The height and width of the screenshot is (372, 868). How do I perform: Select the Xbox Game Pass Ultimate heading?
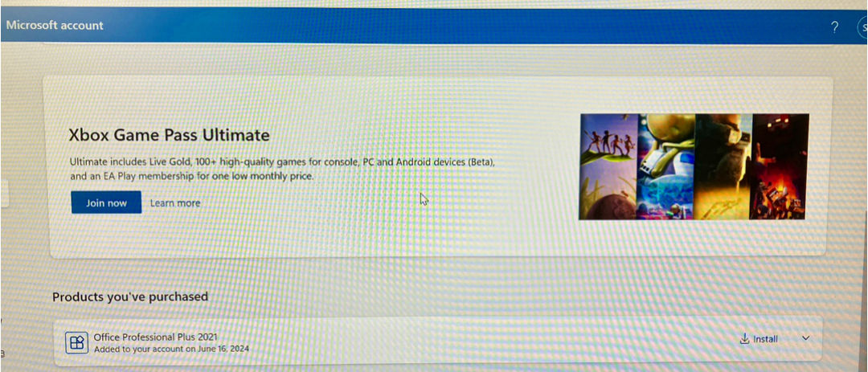point(170,134)
